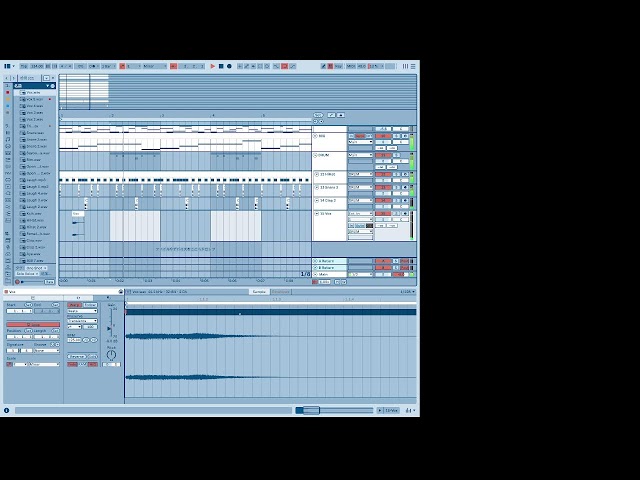This screenshot has height=480, width=640.
Task: Select Clap.wav in the browser list
Action: pyautogui.click(x=35, y=240)
